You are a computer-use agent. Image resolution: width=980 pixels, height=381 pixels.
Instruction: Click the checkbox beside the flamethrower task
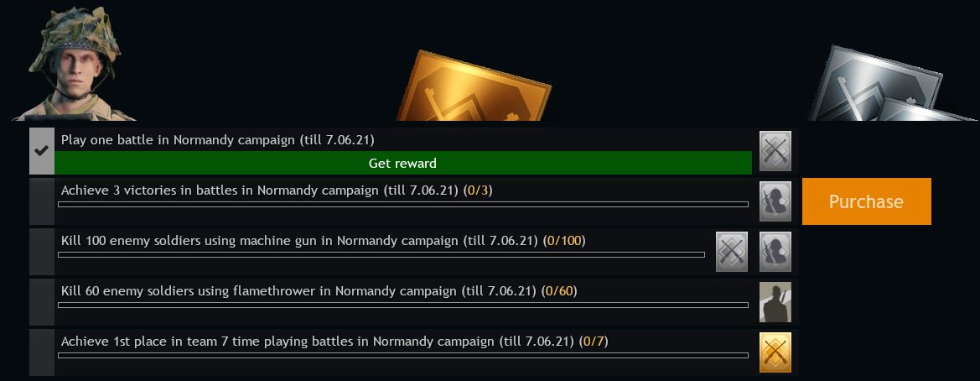[41, 302]
